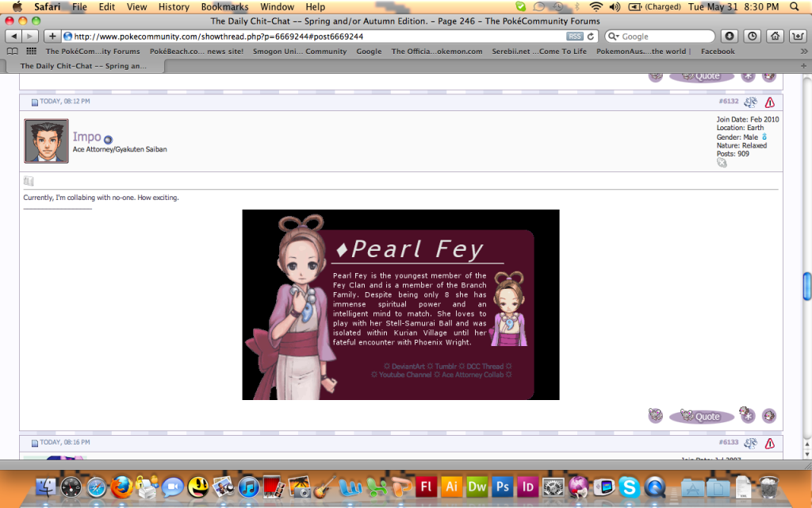Select The Daily Chit-Chat tab
The width and height of the screenshot is (812, 508).
point(85,66)
